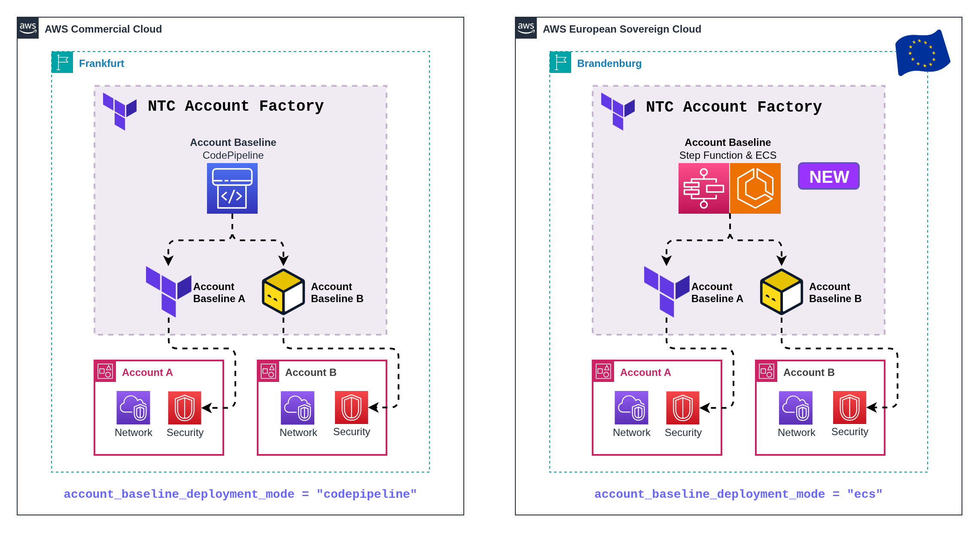
Task: Click 'Account A' title in Brandenburg
Action: tap(645, 372)
